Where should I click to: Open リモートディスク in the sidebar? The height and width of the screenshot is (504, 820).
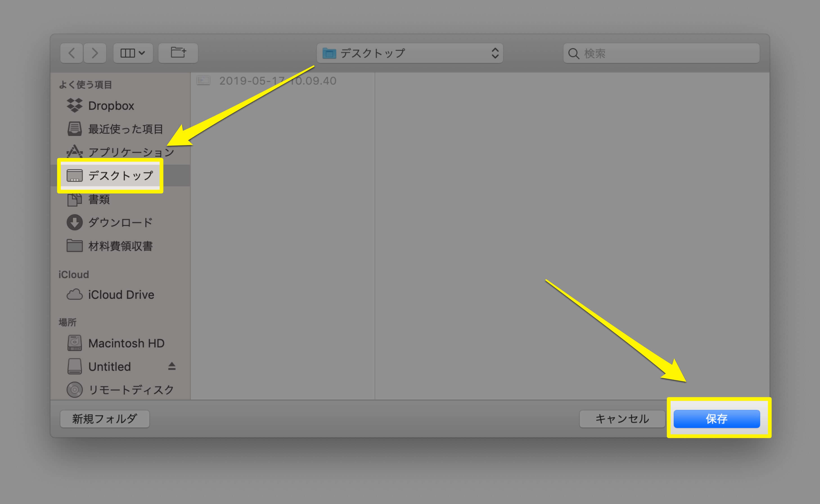[120, 390]
